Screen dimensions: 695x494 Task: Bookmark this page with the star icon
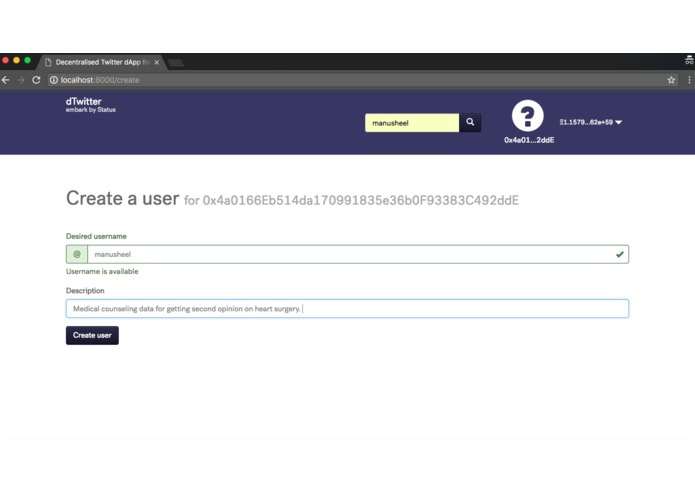(671, 80)
